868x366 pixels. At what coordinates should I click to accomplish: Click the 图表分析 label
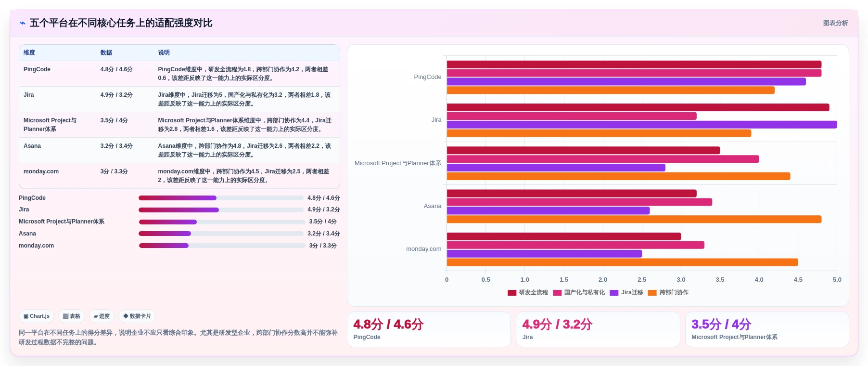coord(835,23)
